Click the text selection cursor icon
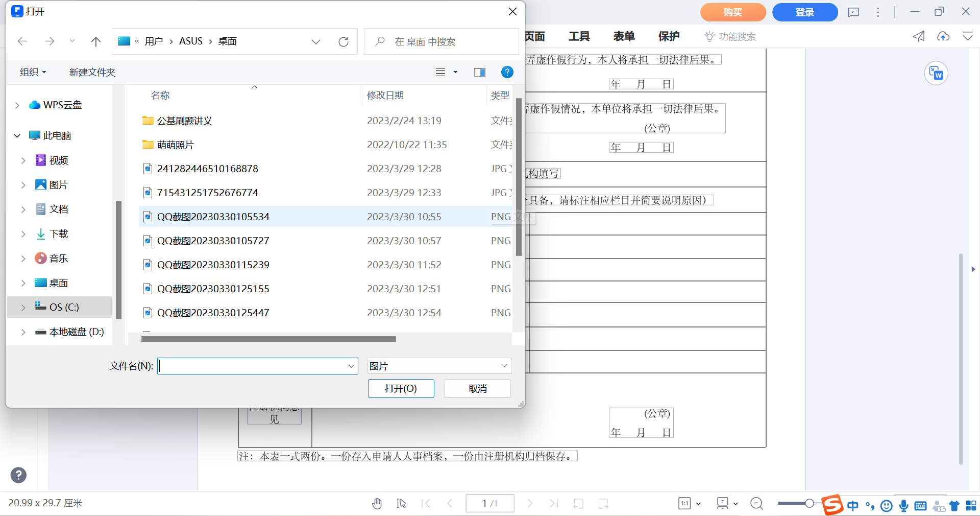The height and width of the screenshot is (516, 980). pos(401,503)
